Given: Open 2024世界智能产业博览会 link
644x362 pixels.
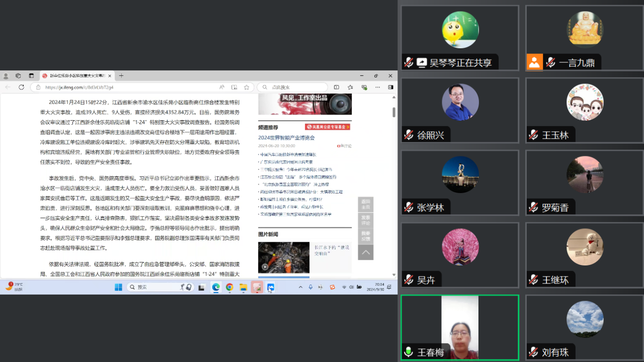Looking at the screenshot, I should click(286, 138).
